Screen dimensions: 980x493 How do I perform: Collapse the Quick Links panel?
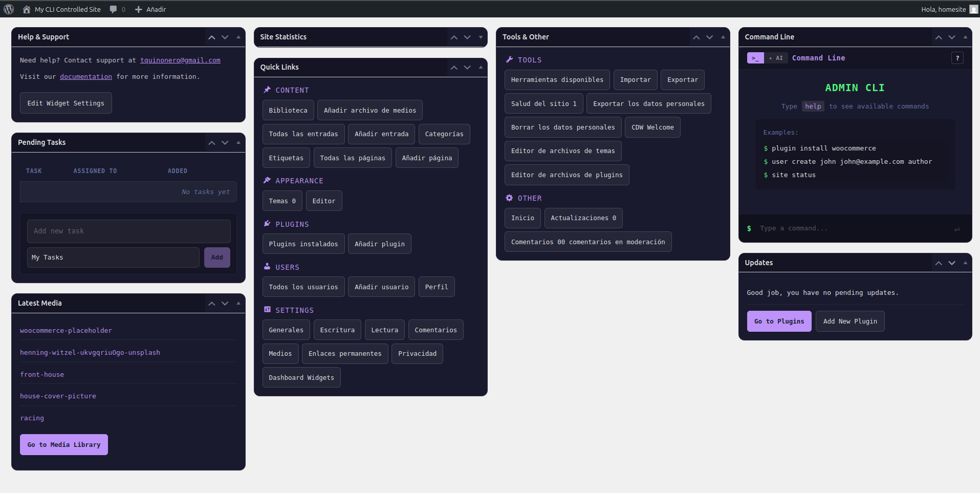pos(480,67)
